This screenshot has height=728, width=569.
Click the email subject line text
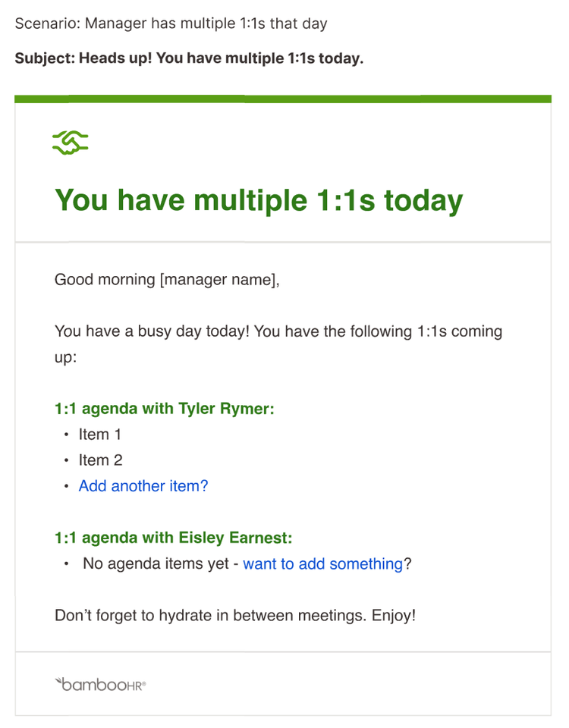tap(189, 58)
